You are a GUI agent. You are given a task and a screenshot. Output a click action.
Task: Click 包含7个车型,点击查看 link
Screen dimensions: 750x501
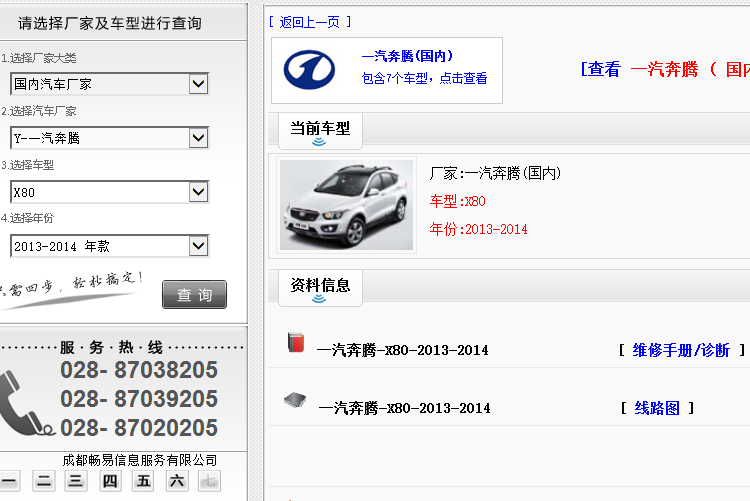[424, 78]
